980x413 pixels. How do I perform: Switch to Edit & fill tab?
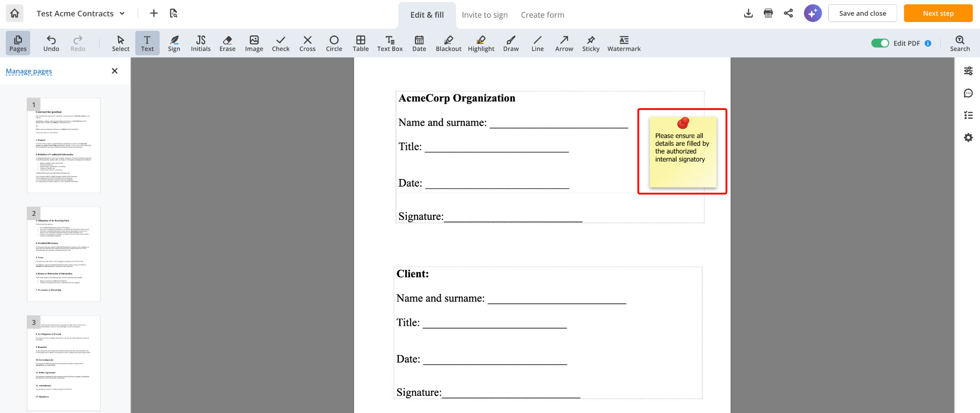pos(427,15)
